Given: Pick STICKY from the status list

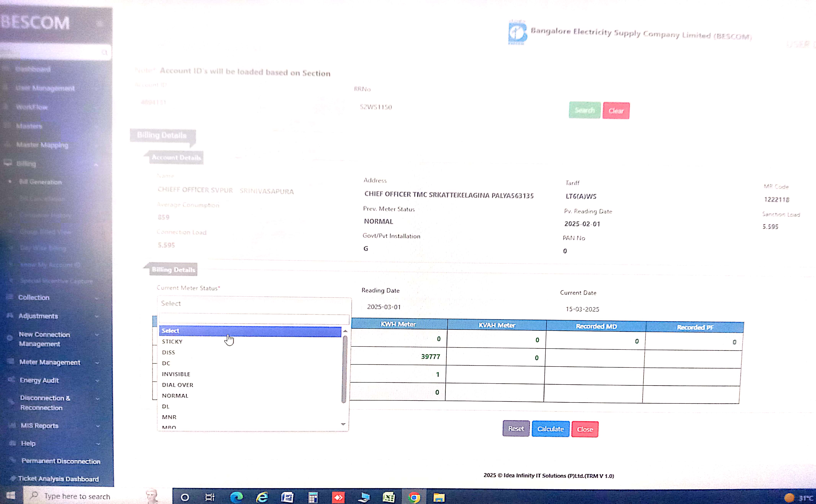Looking at the screenshot, I should (x=172, y=341).
